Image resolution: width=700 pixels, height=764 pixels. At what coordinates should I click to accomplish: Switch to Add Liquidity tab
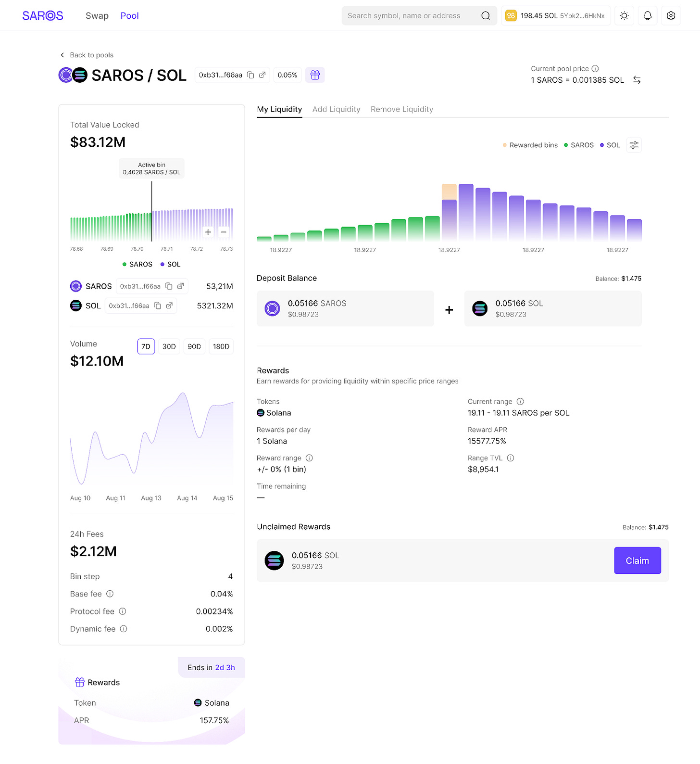[337, 109]
